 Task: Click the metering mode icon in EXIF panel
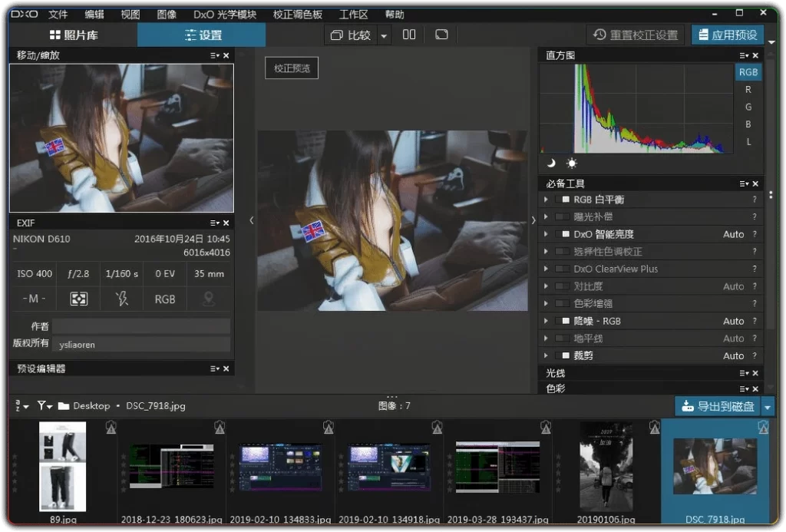78,299
